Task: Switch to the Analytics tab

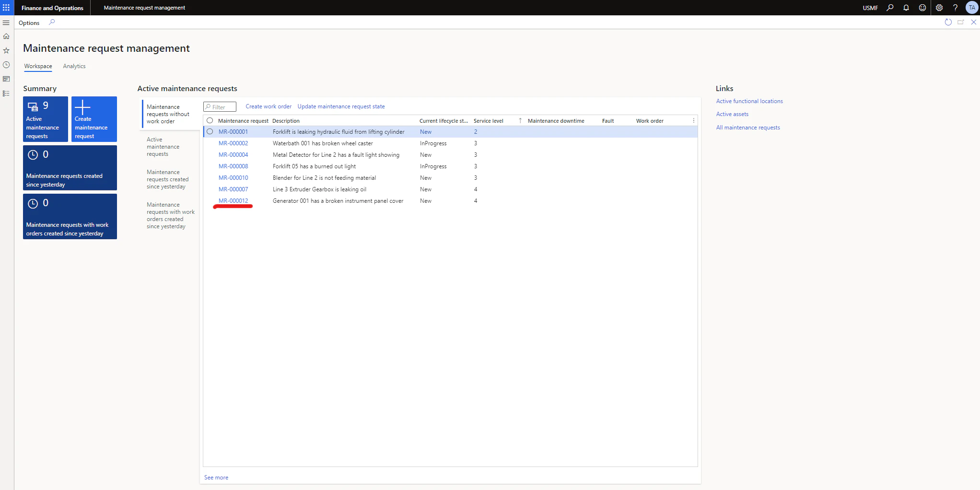Action: click(x=74, y=66)
